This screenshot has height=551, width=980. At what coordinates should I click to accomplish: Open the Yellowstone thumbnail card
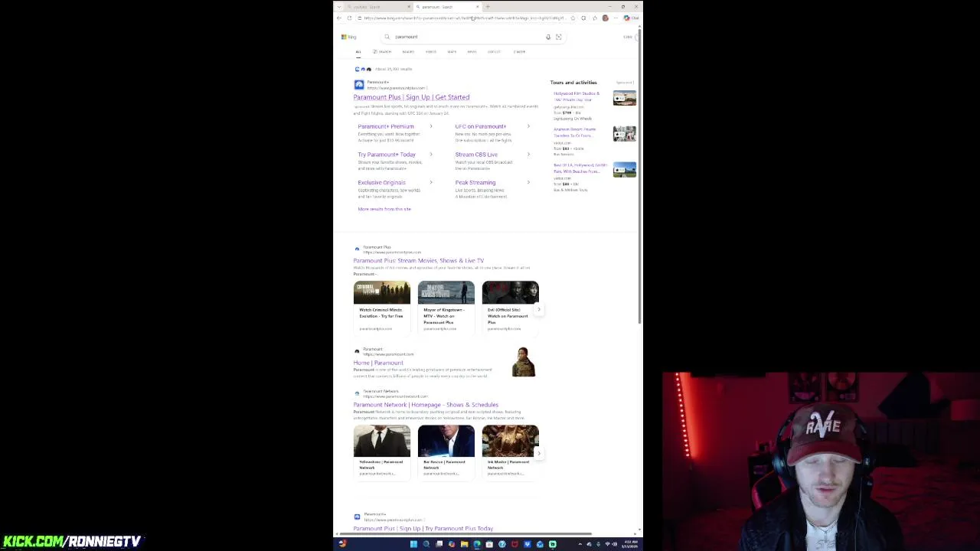tap(381, 452)
